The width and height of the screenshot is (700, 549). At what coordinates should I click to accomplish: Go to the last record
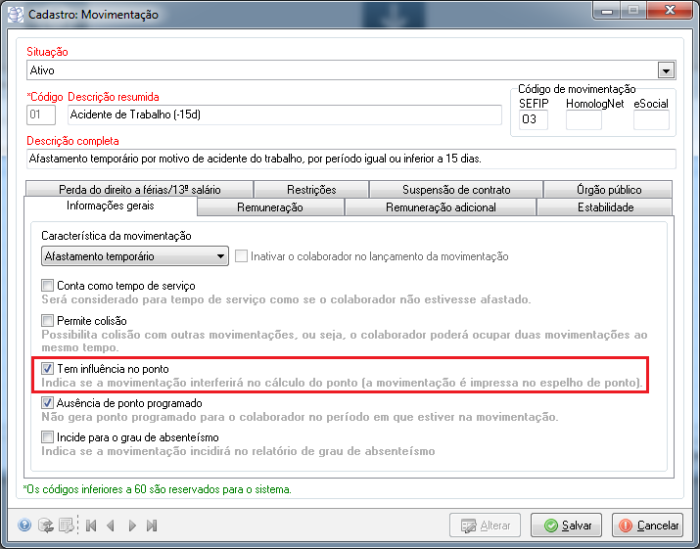[152, 525]
